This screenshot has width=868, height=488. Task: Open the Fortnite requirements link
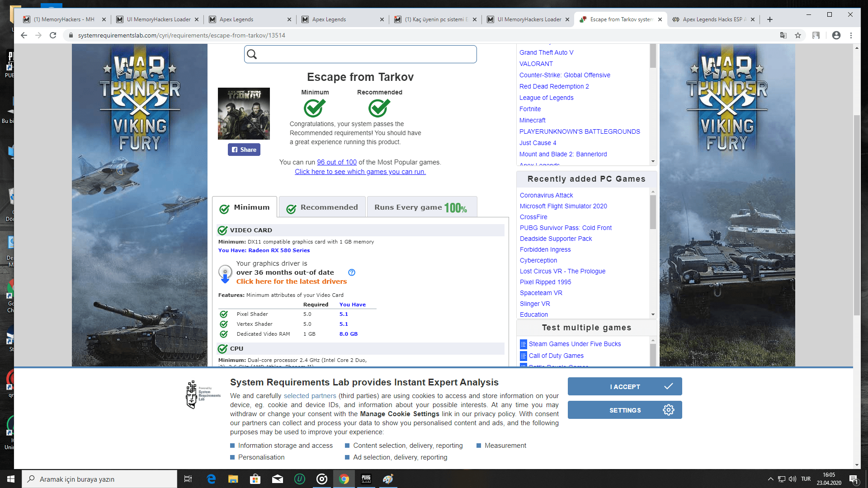click(x=530, y=109)
